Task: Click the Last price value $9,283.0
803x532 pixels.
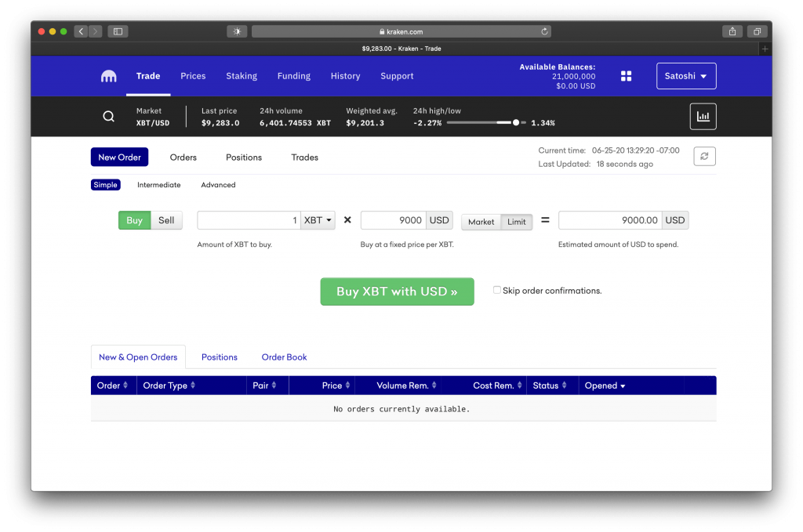Action: [220, 123]
